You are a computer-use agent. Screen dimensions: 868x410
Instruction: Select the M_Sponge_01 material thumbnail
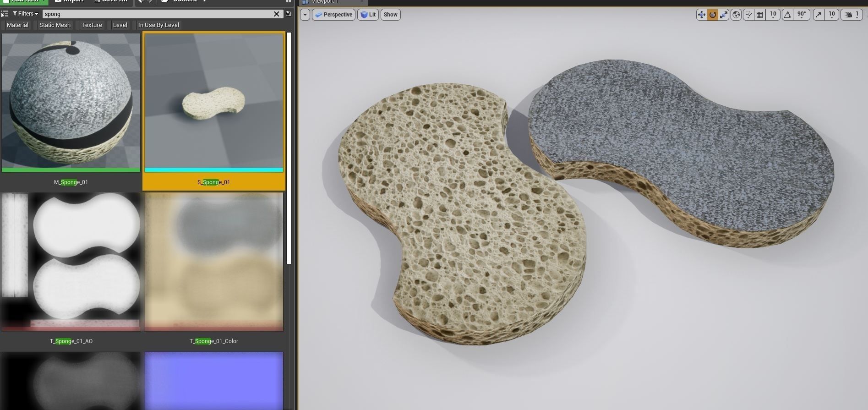click(x=71, y=103)
